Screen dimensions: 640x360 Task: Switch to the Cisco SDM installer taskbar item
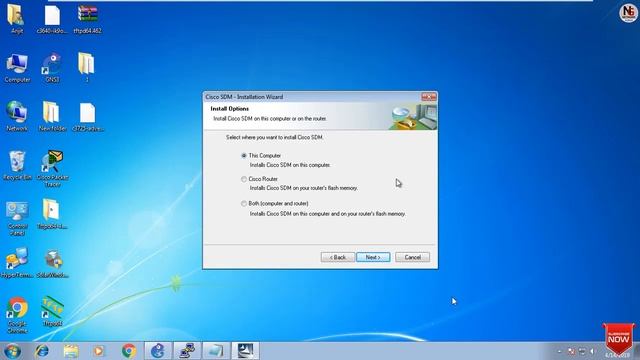(245, 351)
